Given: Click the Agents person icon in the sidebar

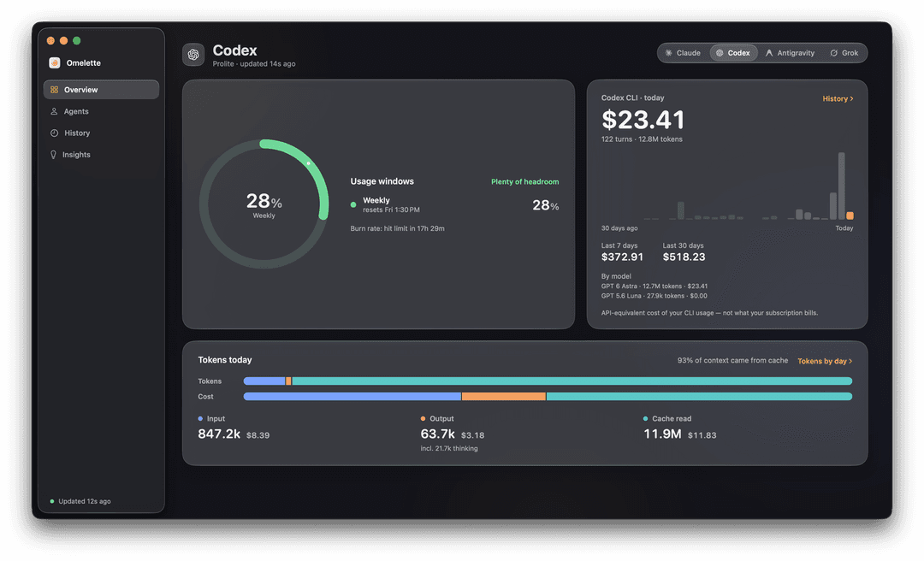Looking at the screenshot, I should [54, 111].
